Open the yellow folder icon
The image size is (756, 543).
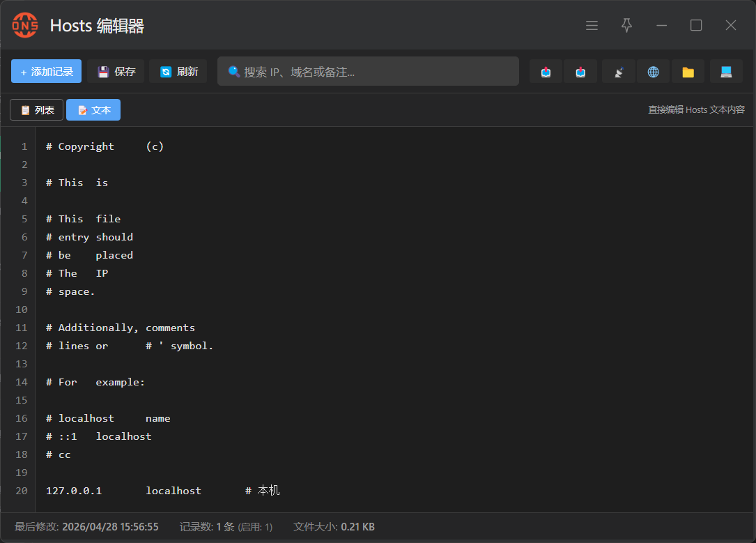pos(688,72)
